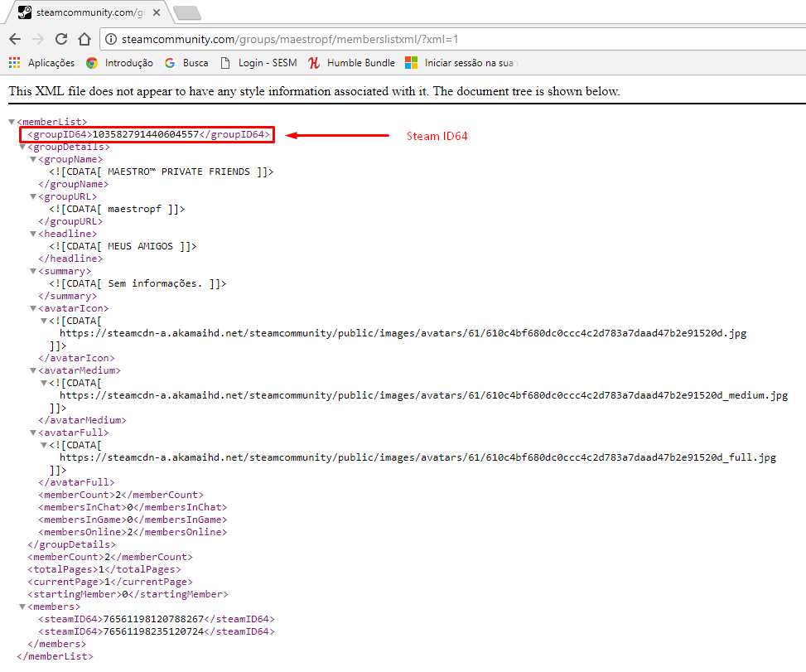The width and height of the screenshot is (806, 672).
Task: Go to the Home page icon
Action: point(84,39)
